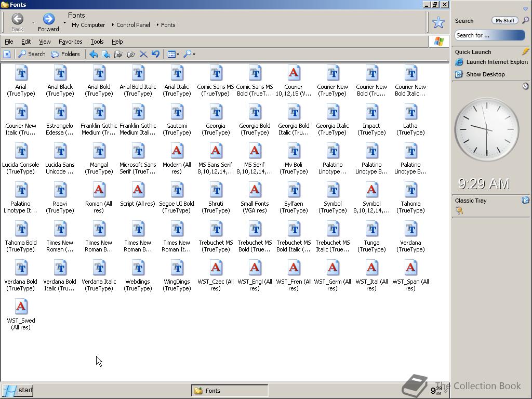Open the magnifier dropdown in the toolbar
Viewport: 532px width, 399px height.
[189, 54]
